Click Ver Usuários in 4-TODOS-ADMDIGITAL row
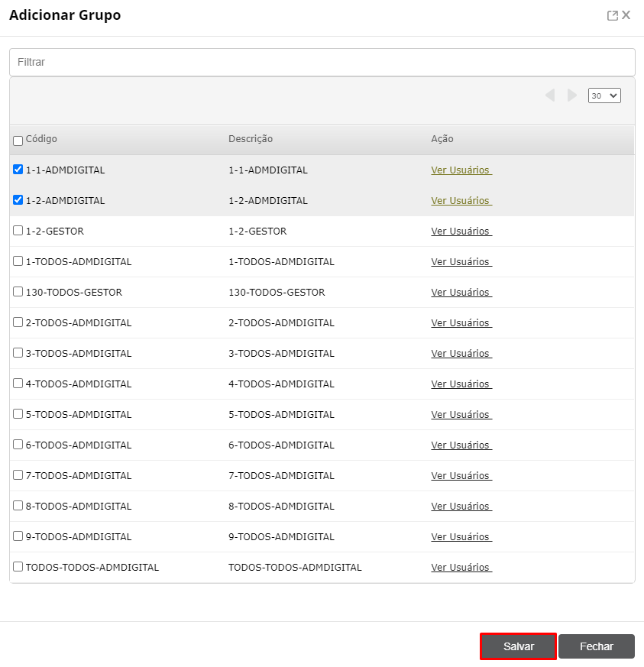 pos(461,384)
